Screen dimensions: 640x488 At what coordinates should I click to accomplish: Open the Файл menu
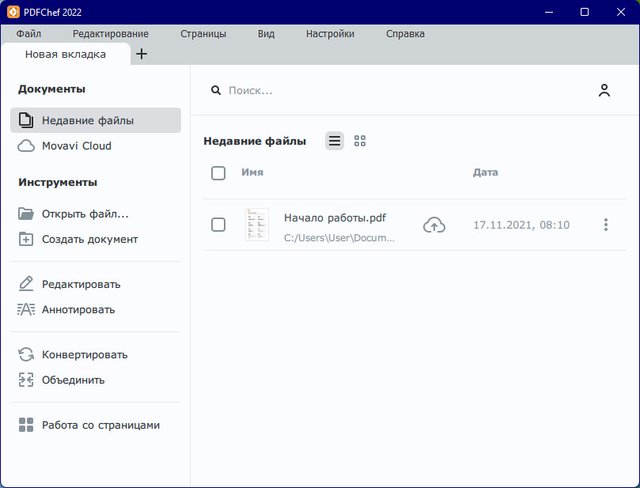tap(29, 33)
